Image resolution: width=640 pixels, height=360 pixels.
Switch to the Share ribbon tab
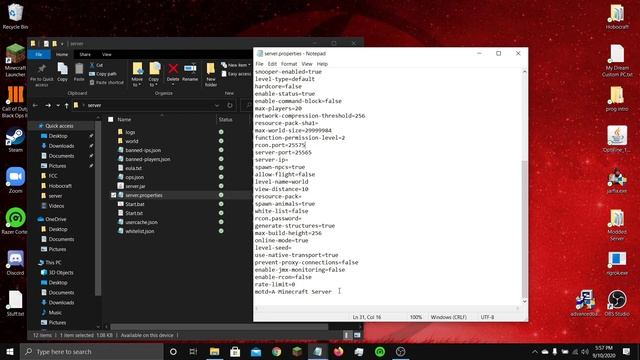(85, 54)
